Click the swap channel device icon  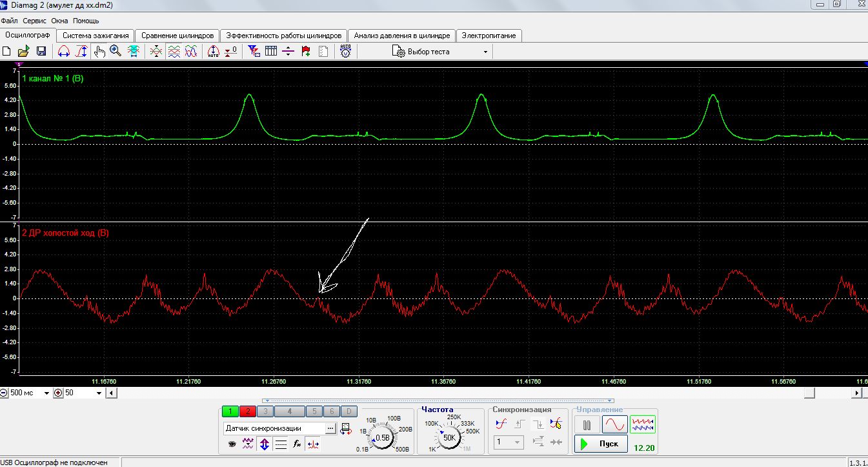point(346,428)
